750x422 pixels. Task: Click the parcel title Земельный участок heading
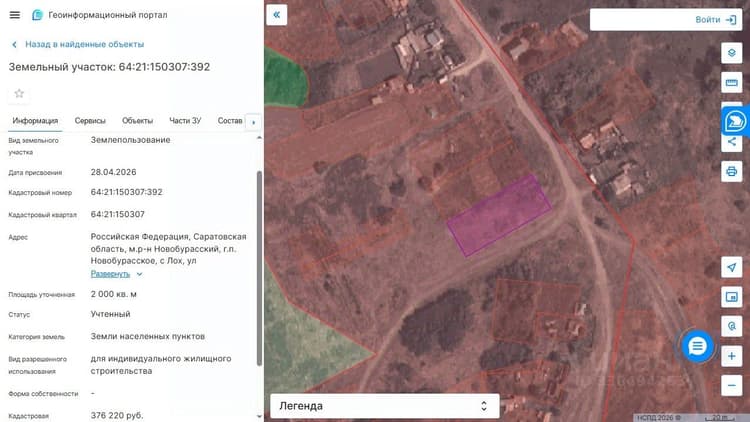pyautogui.click(x=110, y=67)
